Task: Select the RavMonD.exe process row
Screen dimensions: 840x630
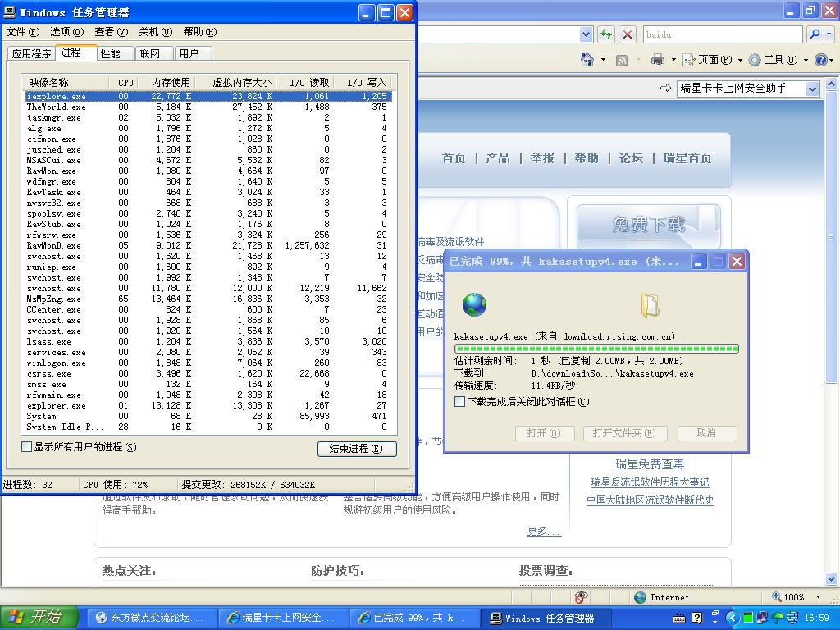Action: (209, 245)
